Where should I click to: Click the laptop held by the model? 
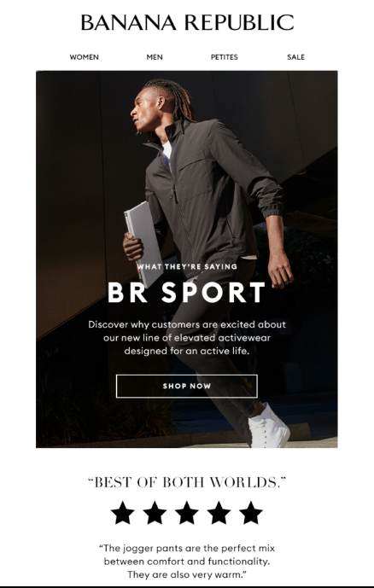click(143, 244)
